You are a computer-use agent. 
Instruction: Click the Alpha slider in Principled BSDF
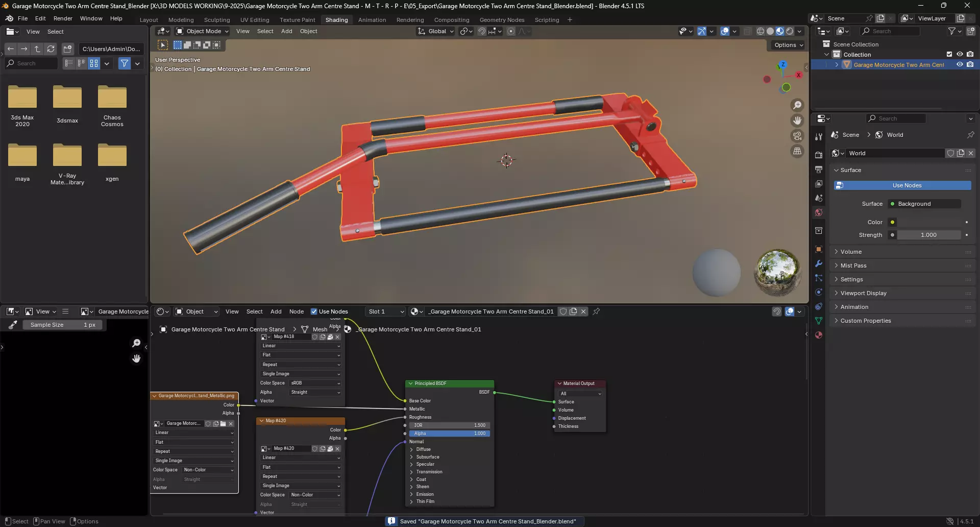449,434
